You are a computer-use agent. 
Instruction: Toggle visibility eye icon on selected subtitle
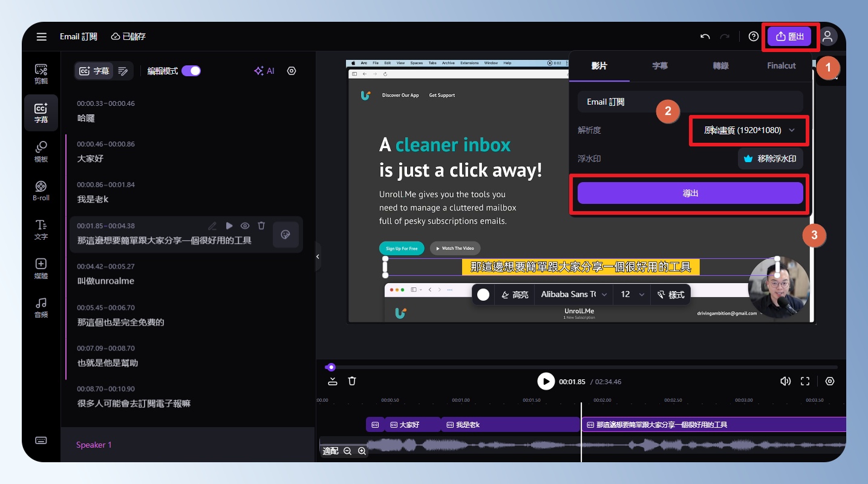[x=245, y=226]
